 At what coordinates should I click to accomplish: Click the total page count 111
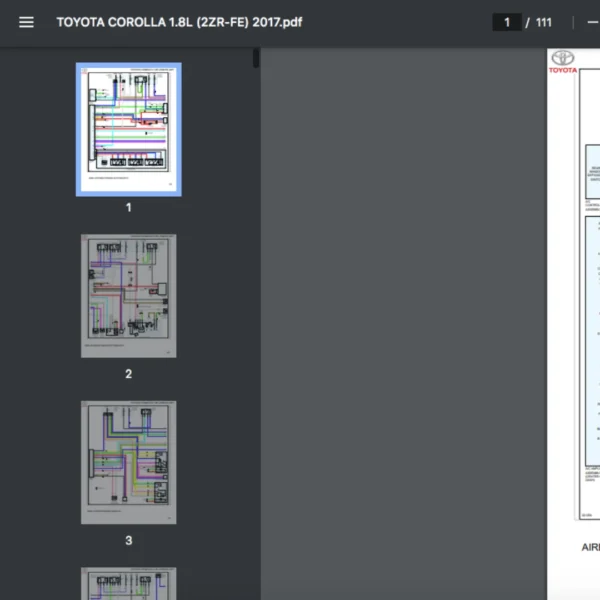(x=543, y=22)
